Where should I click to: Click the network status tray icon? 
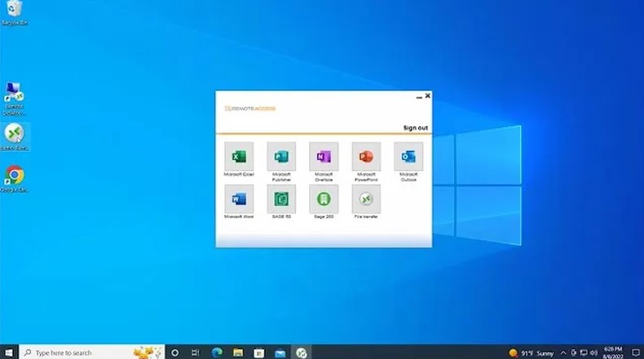pyautogui.click(x=583, y=352)
